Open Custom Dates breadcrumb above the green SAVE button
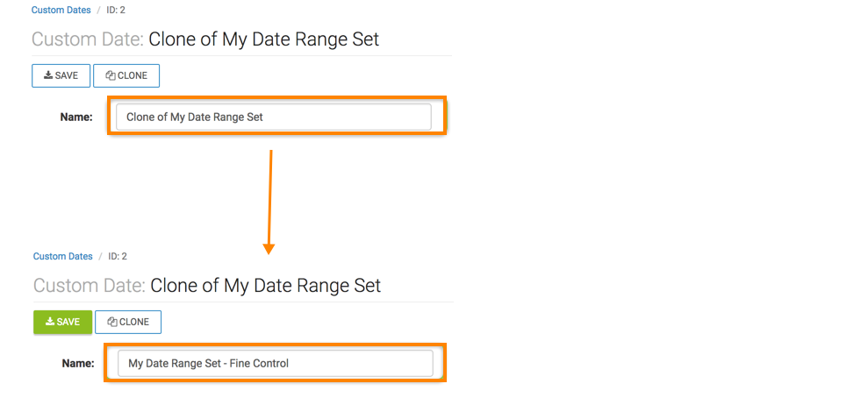 click(62, 257)
